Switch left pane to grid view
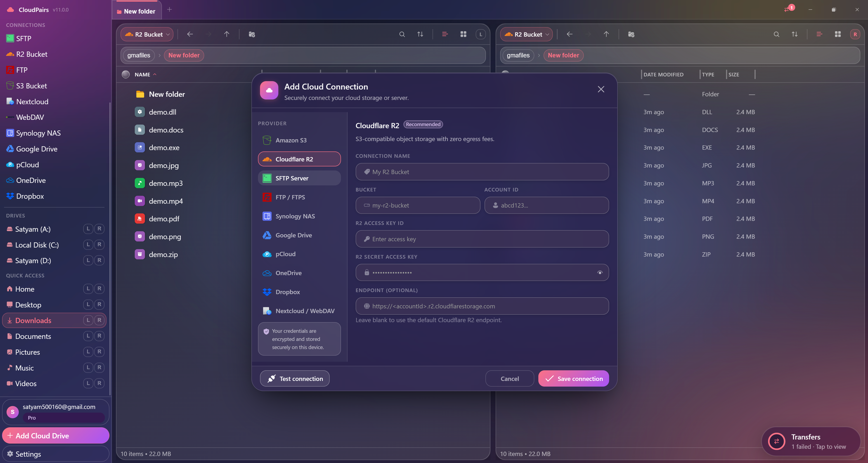This screenshot has height=463, width=868. click(463, 34)
